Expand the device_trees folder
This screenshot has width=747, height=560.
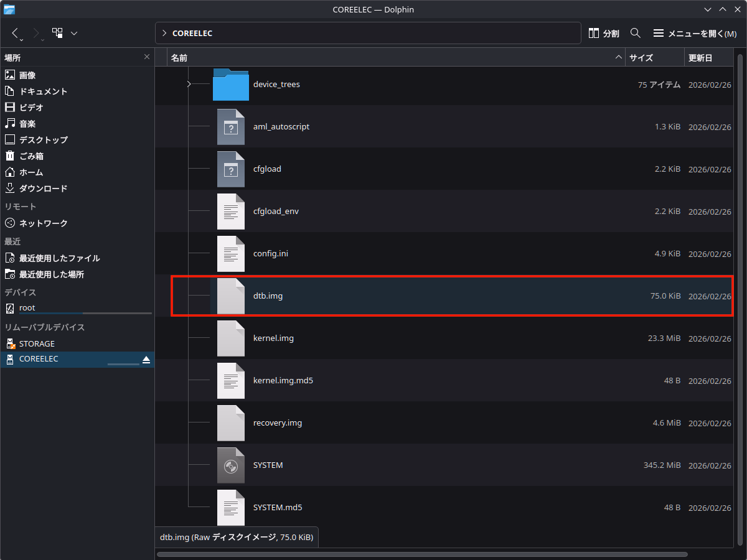click(189, 84)
